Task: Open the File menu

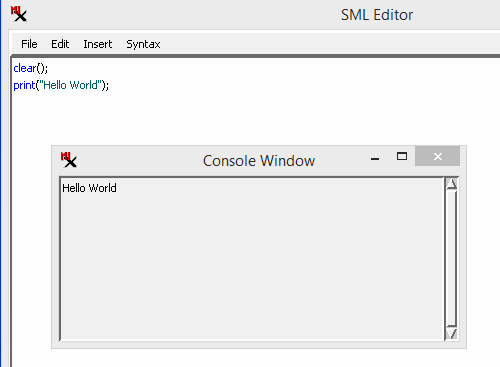Action: [x=29, y=44]
